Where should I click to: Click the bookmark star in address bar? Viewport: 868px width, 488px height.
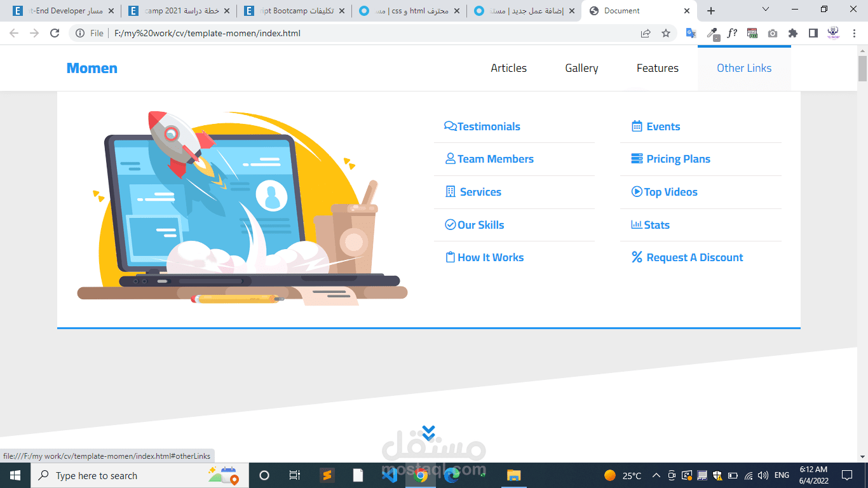[665, 33]
